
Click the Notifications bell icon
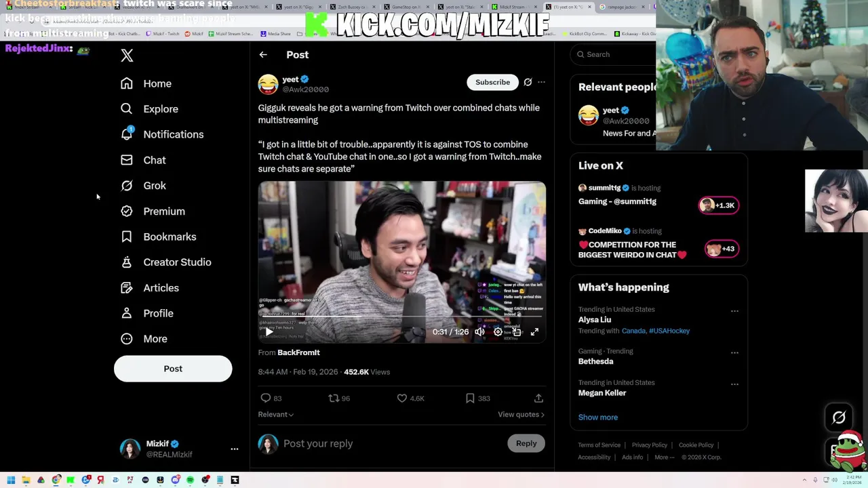point(127,134)
